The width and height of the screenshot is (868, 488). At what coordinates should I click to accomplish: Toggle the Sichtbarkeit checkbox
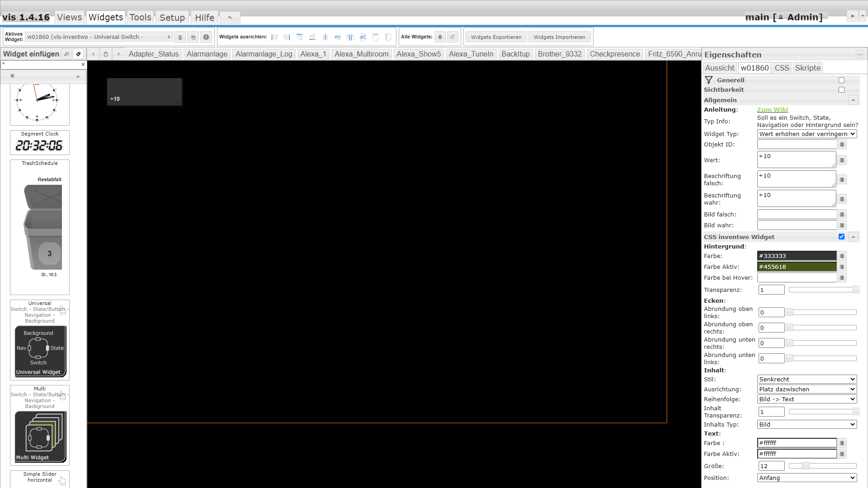tap(841, 89)
